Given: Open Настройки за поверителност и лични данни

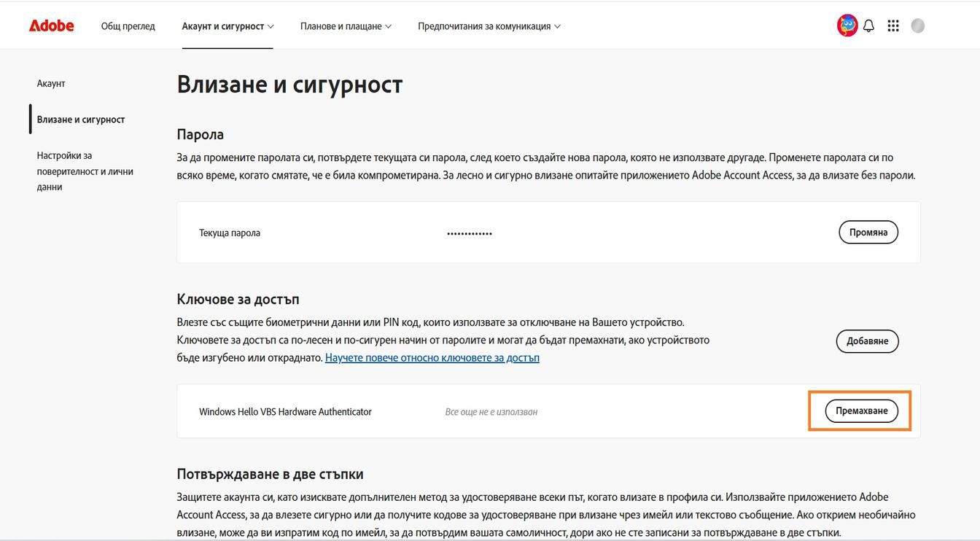Looking at the screenshot, I should coord(85,166).
